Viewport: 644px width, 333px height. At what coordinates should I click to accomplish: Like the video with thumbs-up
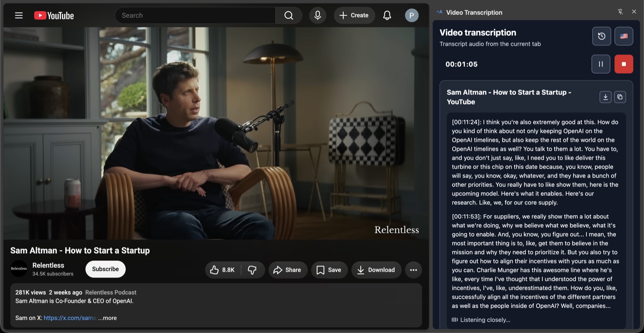(x=223, y=270)
